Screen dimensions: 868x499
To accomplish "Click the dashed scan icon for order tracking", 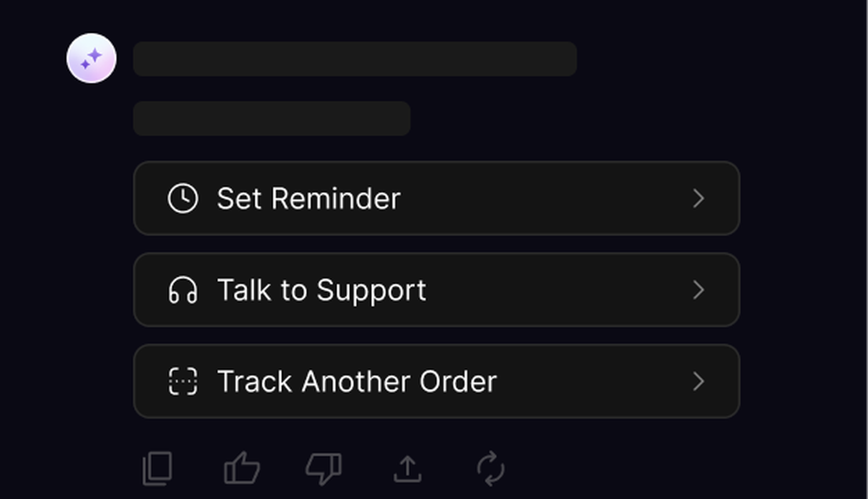I will (x=183, y=382).
